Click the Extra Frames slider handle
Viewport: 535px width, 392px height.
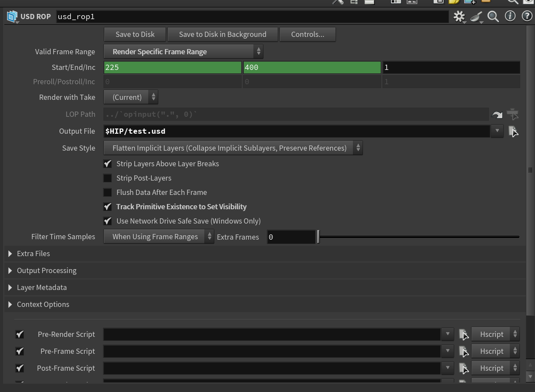(x=318, y=237)
